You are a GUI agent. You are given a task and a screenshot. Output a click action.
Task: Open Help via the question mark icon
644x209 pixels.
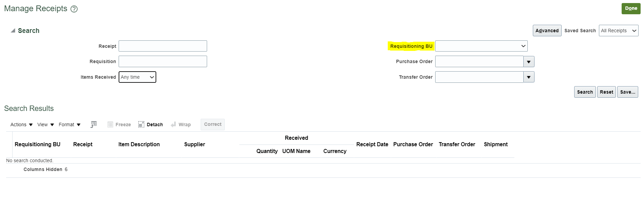coord(74,9)
